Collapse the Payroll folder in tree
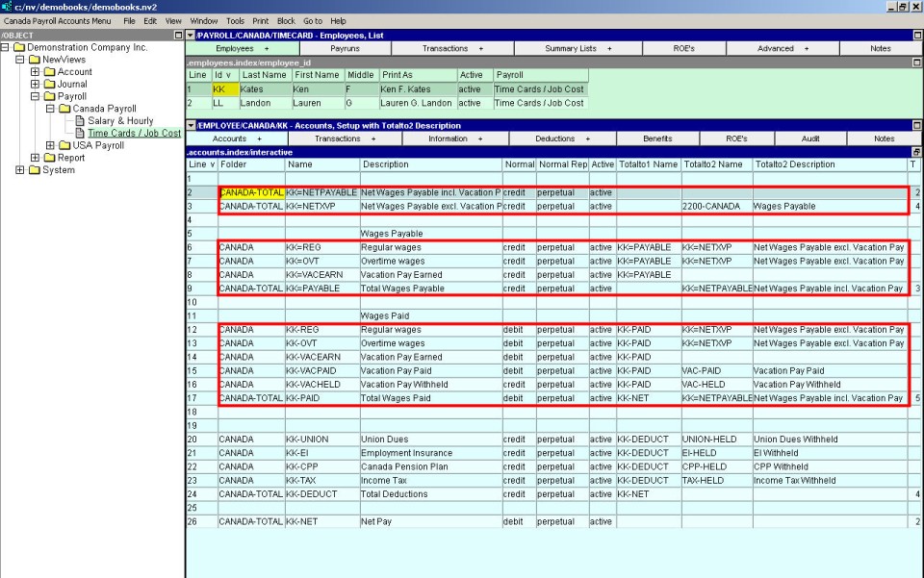 pyautogui.click(x=36, y=96)
